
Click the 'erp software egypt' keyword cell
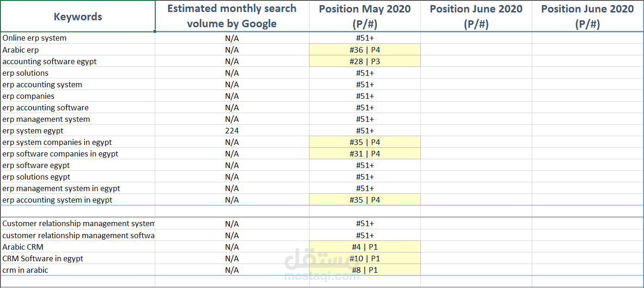[78, 165]
